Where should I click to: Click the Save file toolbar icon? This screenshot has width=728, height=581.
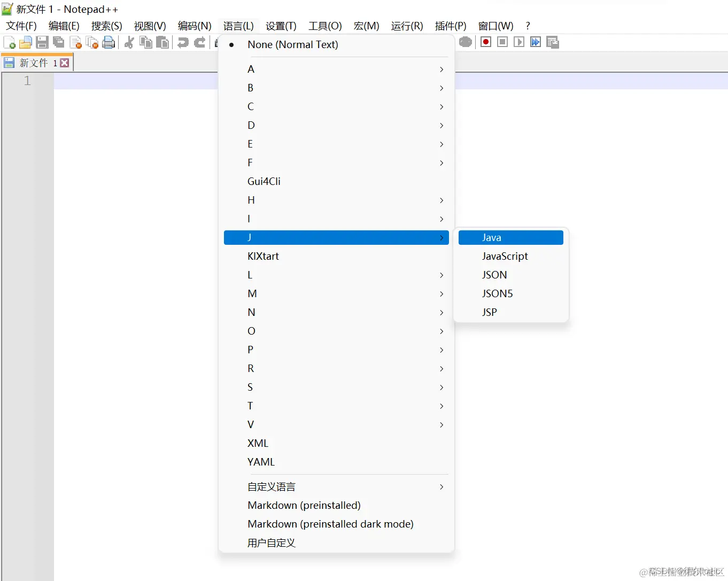[x=42, y=42]
